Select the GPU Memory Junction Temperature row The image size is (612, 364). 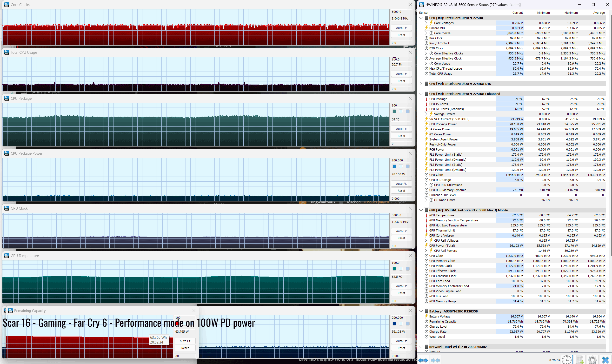(x=515, y=220)
